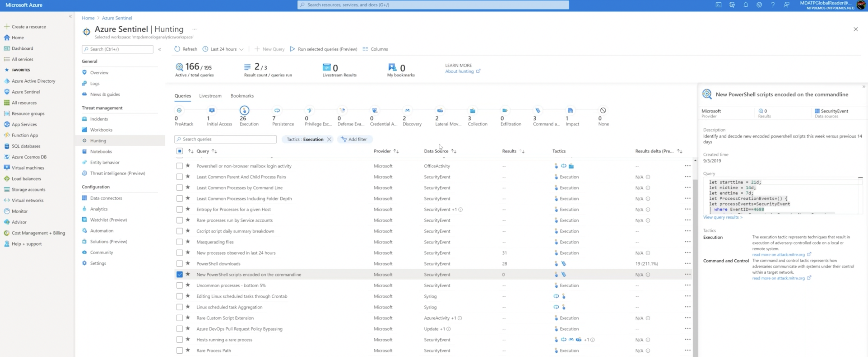
Task: Sort by the Provider column
Action: click(386, 151)
